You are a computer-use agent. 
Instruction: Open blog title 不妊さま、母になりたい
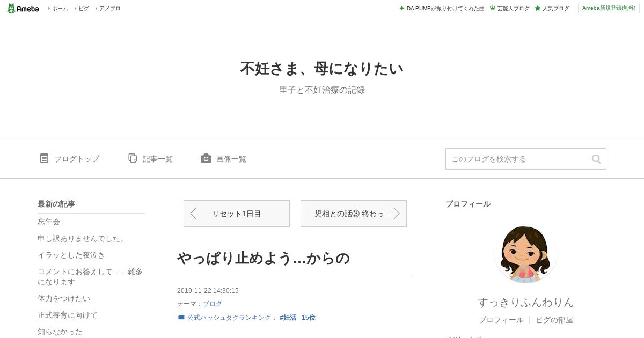click(322, 69)
